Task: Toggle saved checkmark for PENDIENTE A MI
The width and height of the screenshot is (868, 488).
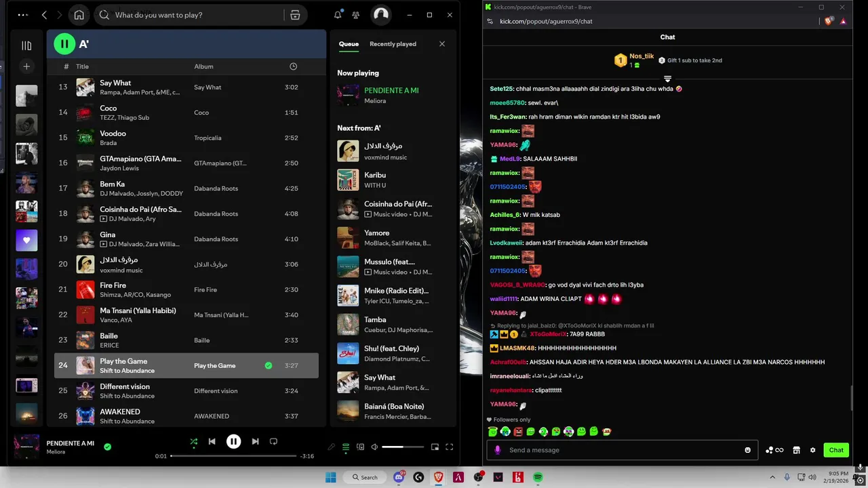Action: pos(107,447)
